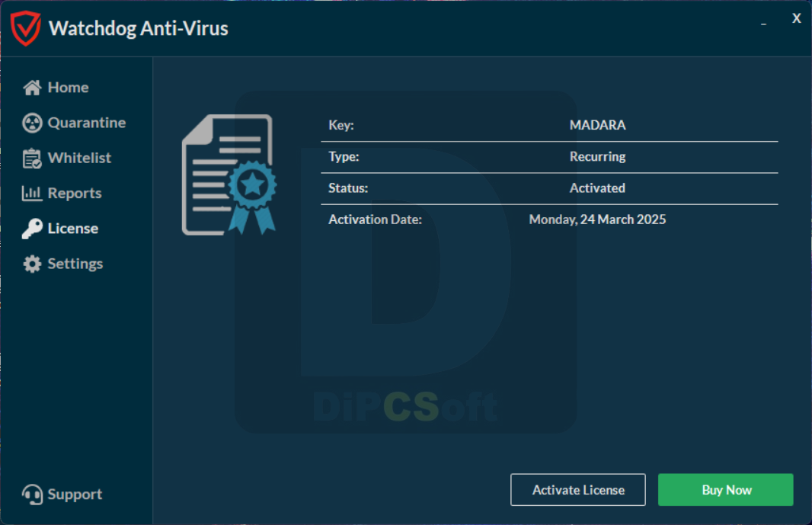The height and width of the screenshot is (525, 812).
Task: Click the Type: field label
Action: pos(344,157)
